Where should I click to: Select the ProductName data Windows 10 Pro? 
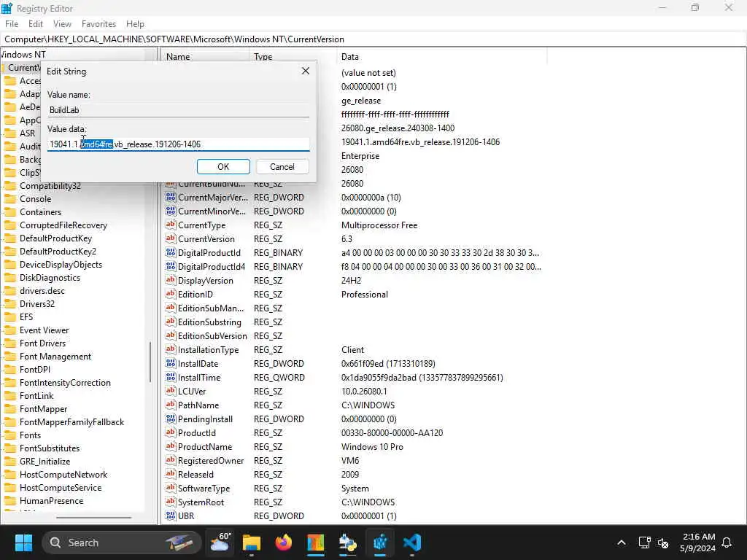point(372,447)
